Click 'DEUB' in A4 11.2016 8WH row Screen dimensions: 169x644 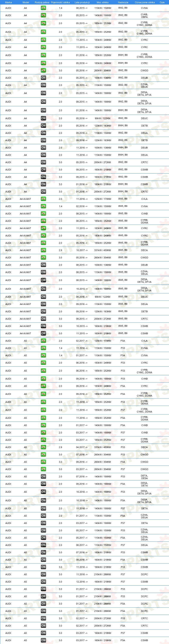point(144,148)
